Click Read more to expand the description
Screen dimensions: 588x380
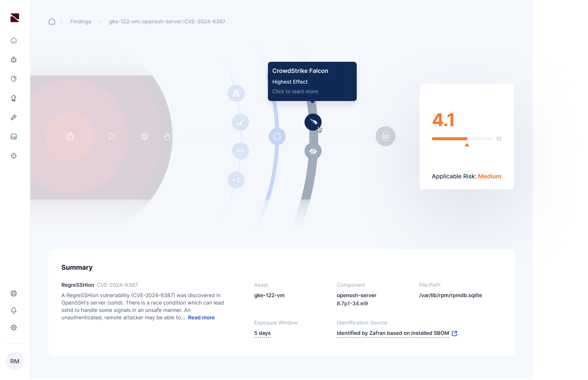click(x=201, y=317)
